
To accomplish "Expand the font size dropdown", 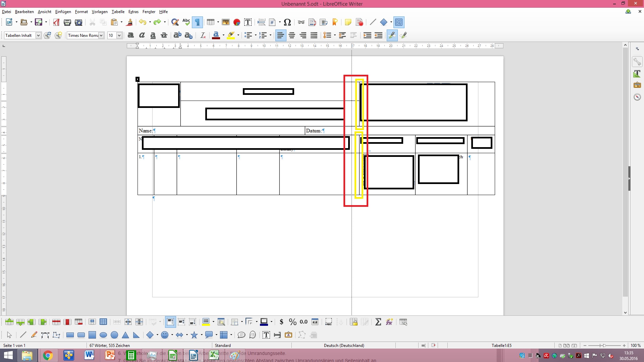I will (119, 35).
